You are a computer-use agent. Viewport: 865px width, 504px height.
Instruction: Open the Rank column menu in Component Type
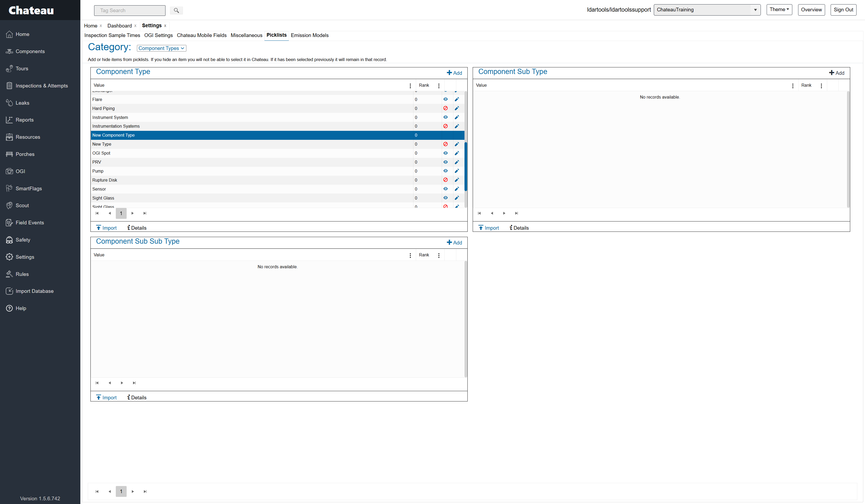pos(438,85)
